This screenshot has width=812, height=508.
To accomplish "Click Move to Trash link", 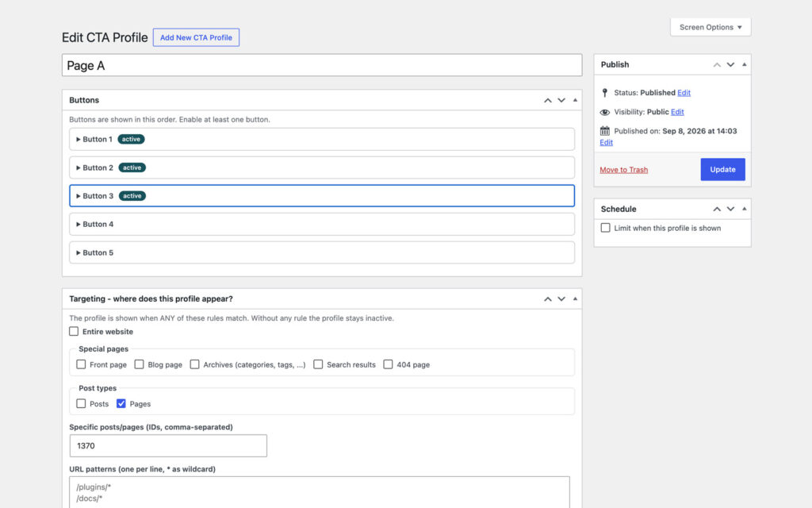I will pos(623,170).
